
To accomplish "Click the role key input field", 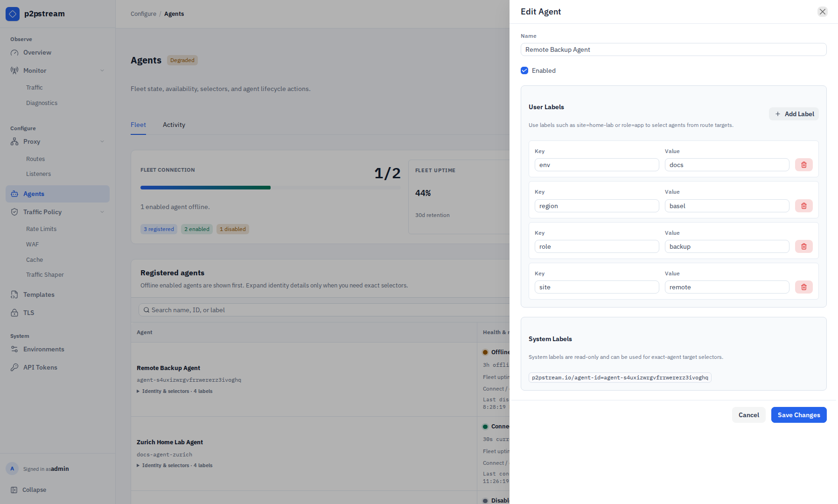I will (597, 246).
